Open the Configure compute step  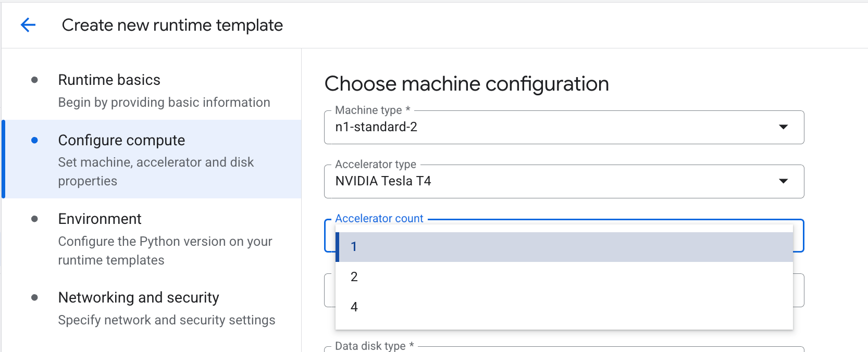[x=121, y=140]
